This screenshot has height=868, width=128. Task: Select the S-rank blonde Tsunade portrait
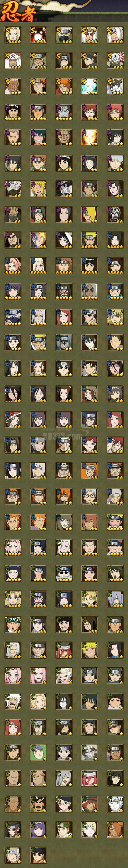(x=13, y=35)
